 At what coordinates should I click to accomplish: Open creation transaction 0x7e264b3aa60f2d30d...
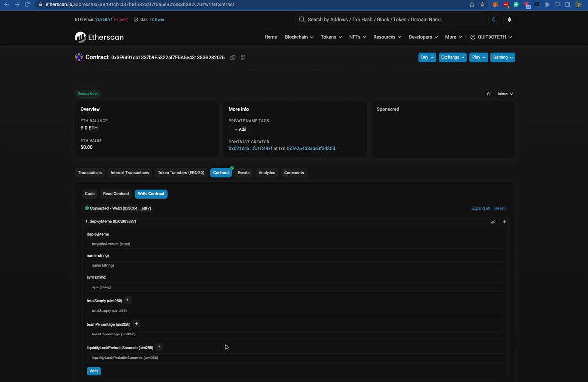pyautogui.click(x=313, y=148)
